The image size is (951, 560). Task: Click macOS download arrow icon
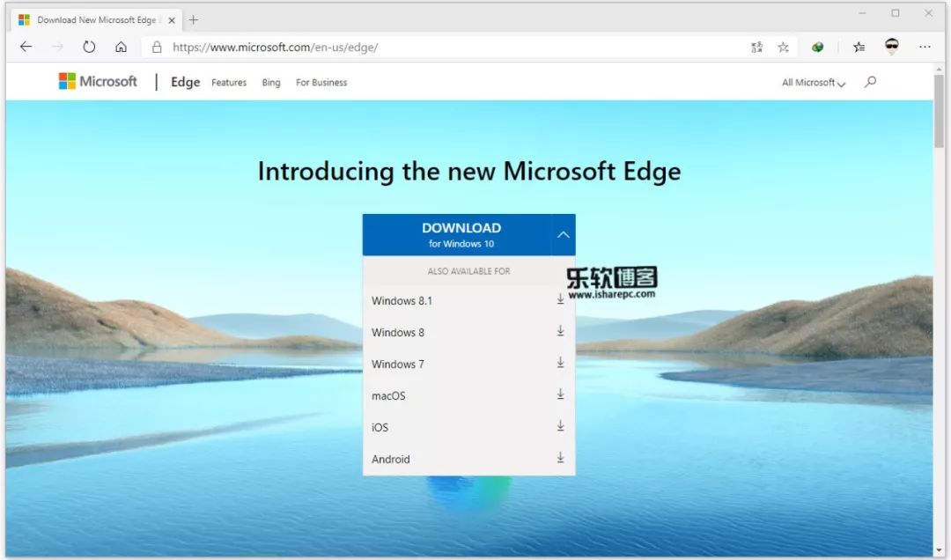coord(560,394)
